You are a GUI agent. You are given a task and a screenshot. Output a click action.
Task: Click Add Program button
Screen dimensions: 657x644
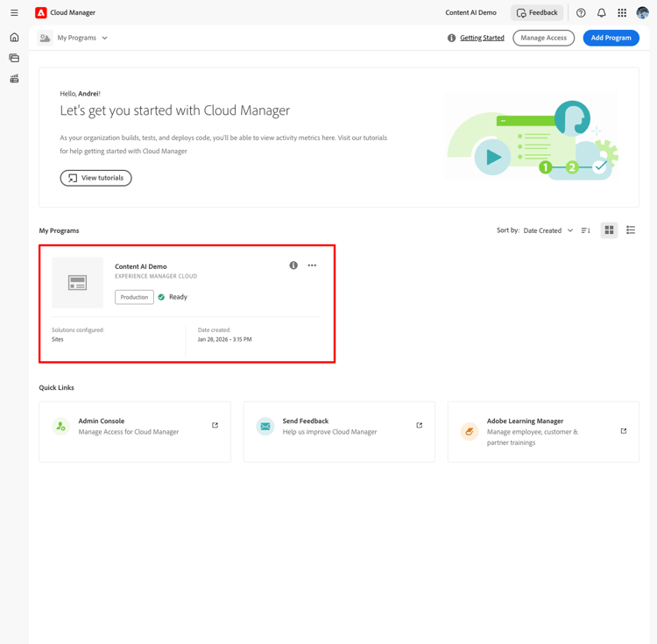click(611, 38)
